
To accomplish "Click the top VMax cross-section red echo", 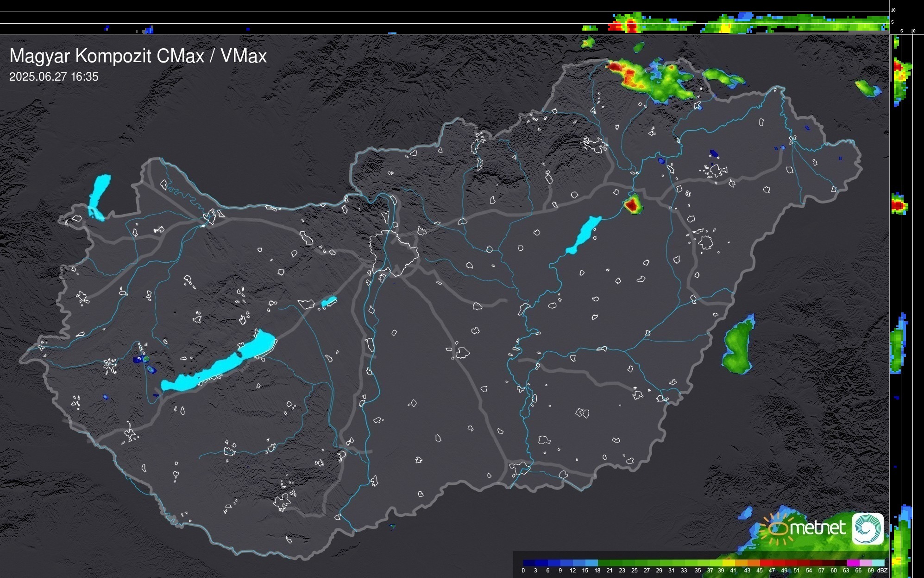I will [x=630, y=26].
